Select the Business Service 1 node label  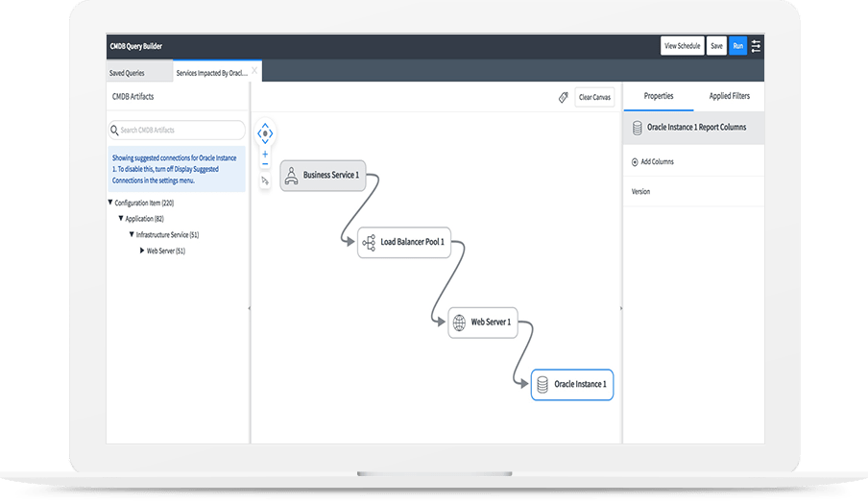[331, 175]
